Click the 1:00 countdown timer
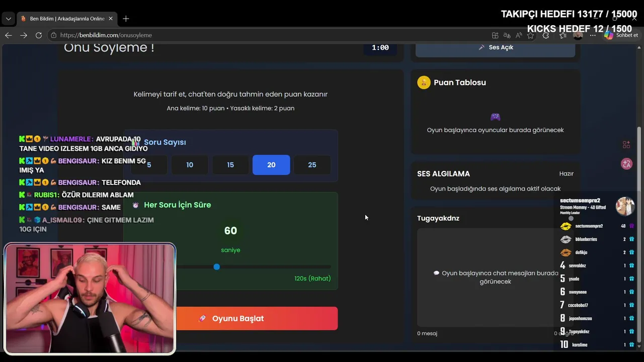Image resolution: width=644 pixels, height=362 pixels. 380,48
